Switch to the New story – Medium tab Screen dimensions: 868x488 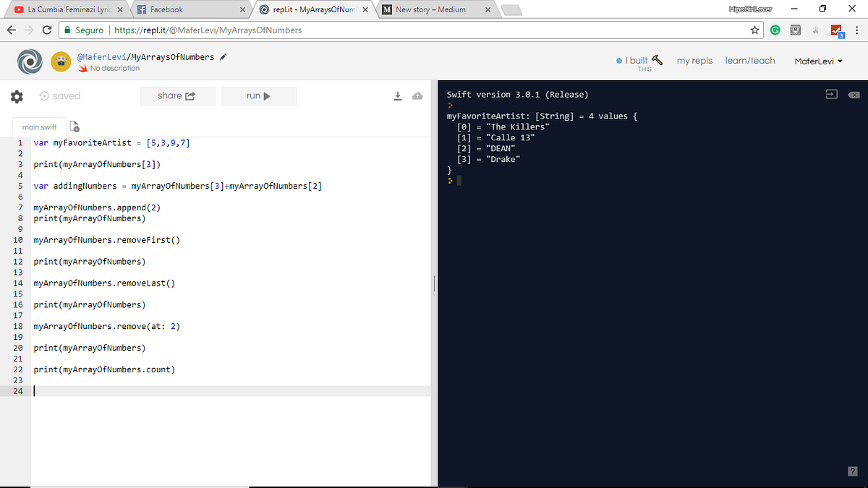tap(438, 10)
